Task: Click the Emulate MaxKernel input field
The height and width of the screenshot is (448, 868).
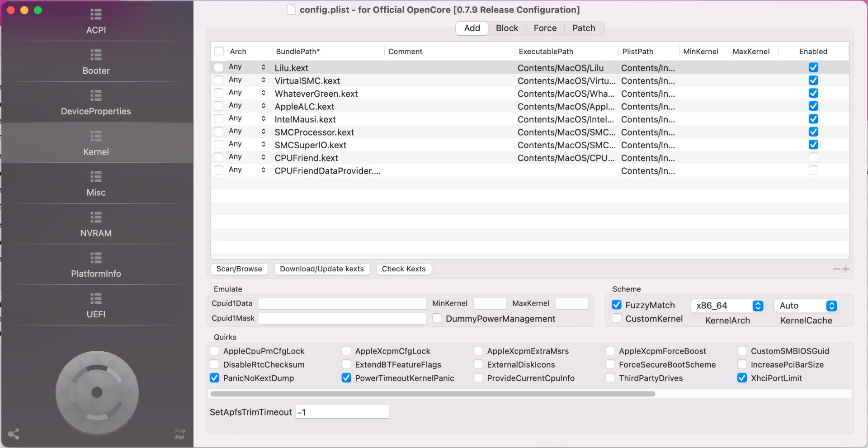Action: click(x=572, y=303)
